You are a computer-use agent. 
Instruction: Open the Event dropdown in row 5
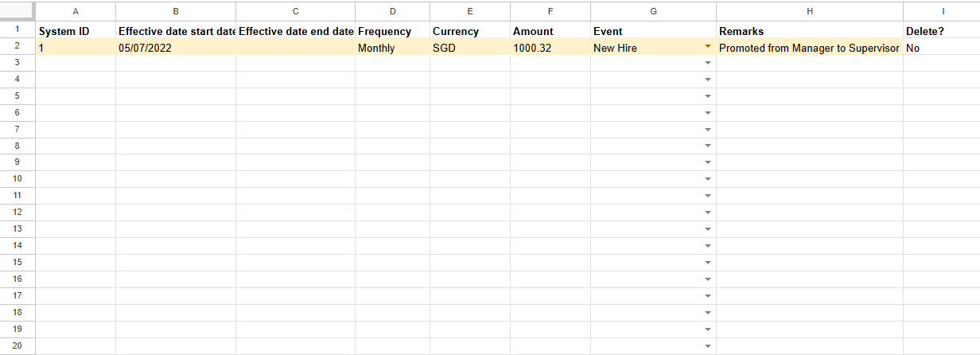[x=707, y=96]
